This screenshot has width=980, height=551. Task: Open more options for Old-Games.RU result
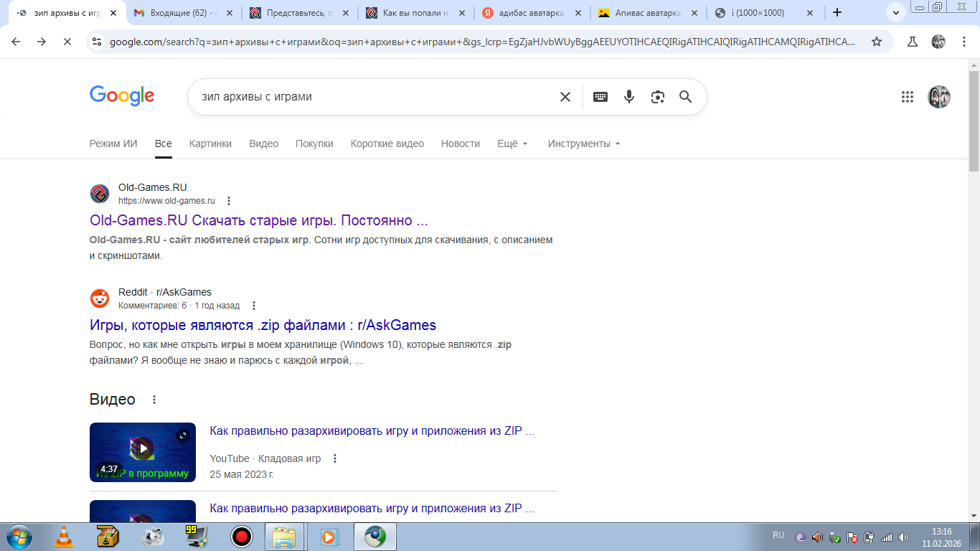pos(229,201)
